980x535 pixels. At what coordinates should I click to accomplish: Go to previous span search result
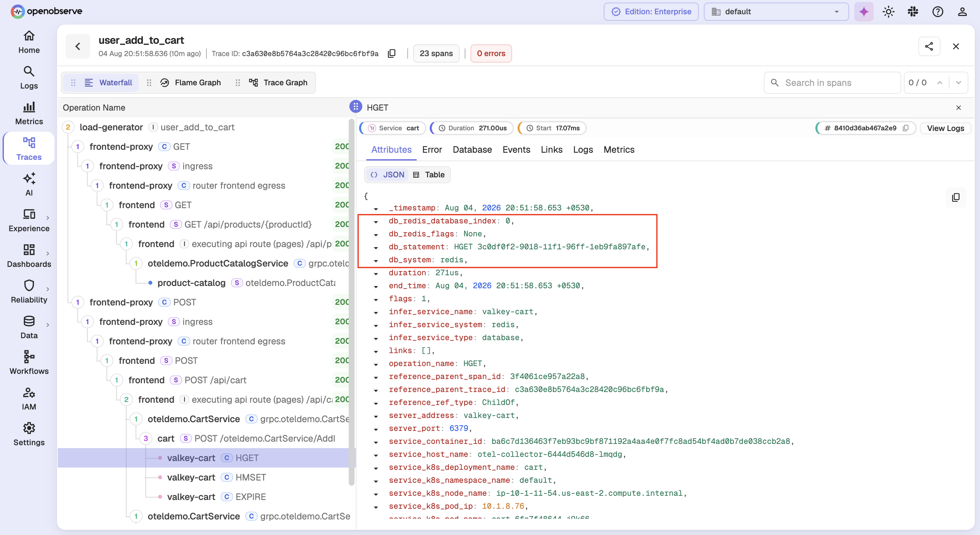click(940, 83)
